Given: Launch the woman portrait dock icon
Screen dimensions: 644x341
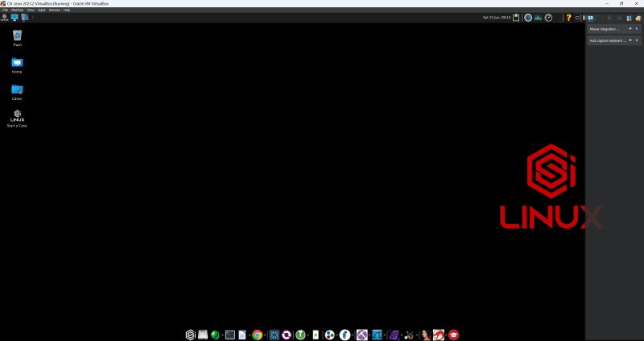Looking at the screenshot, I should tap(426, 335).
